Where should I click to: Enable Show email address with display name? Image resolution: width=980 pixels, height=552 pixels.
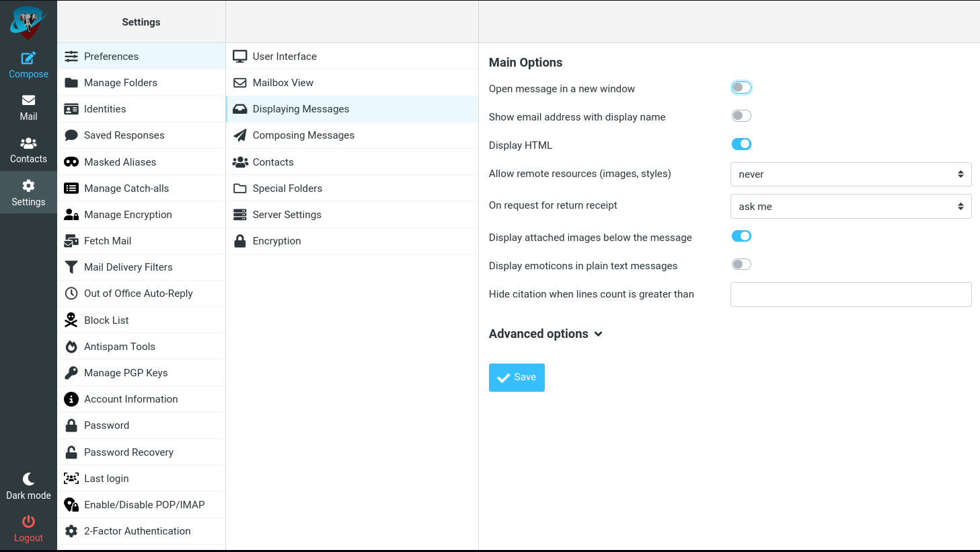tap(741, 116)
